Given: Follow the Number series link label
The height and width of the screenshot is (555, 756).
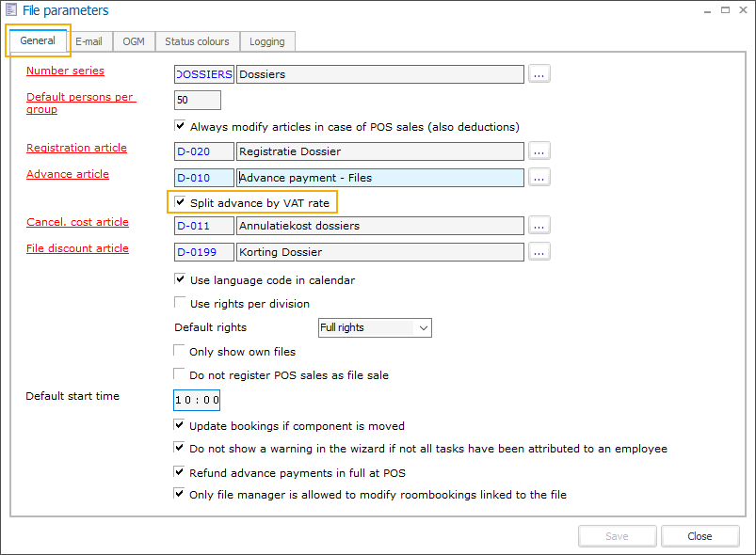Looking at the screenshot, I should (65, 71).
